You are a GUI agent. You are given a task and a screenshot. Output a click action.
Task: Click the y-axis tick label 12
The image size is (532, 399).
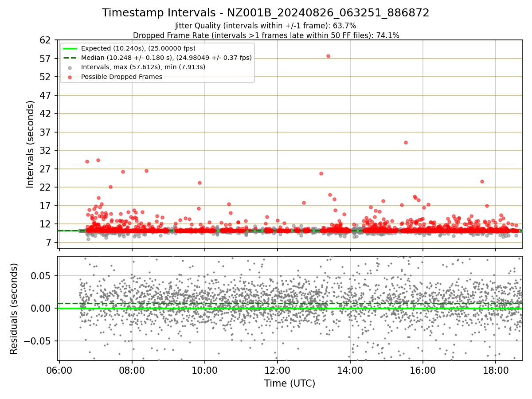click(x=46, y=224)
